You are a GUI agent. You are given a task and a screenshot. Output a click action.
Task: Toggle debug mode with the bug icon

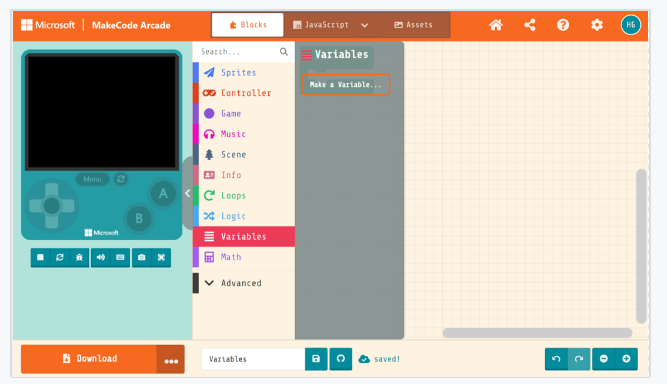click(x=79, y=257)
